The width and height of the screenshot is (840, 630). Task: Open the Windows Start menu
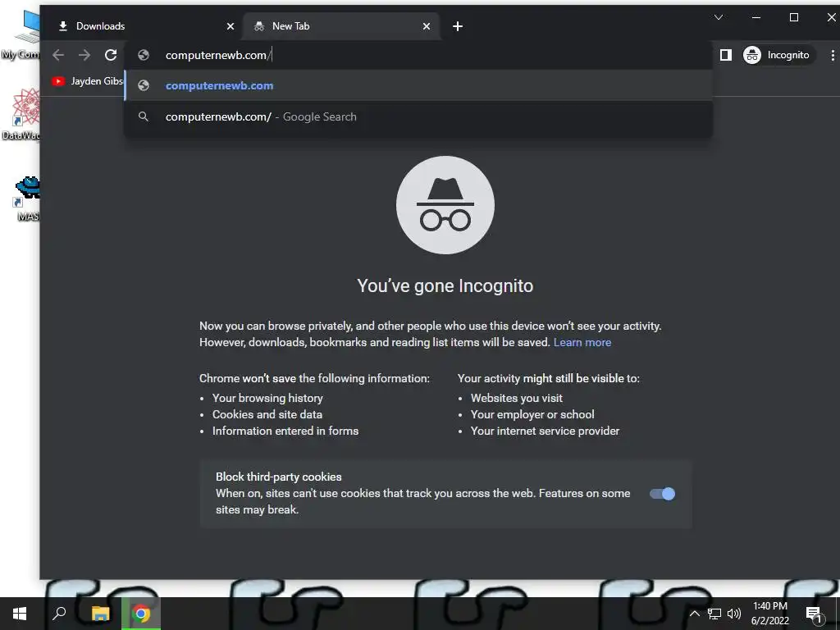[20, 614]
